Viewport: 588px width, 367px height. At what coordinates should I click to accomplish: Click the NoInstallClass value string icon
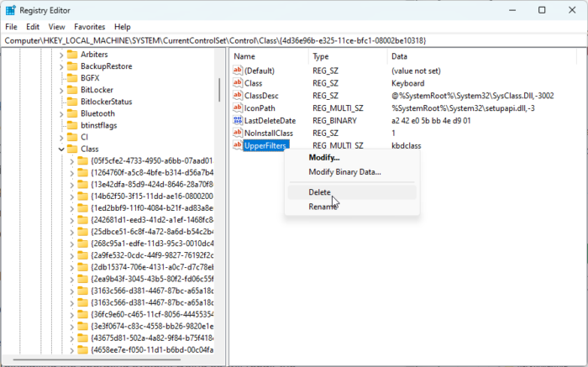[238, 133]
